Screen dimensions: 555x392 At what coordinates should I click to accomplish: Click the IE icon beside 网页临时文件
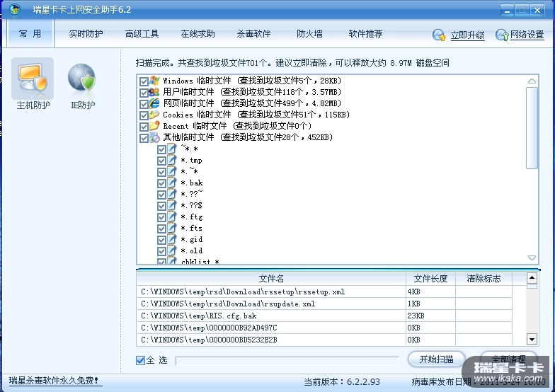pos(154,103)
